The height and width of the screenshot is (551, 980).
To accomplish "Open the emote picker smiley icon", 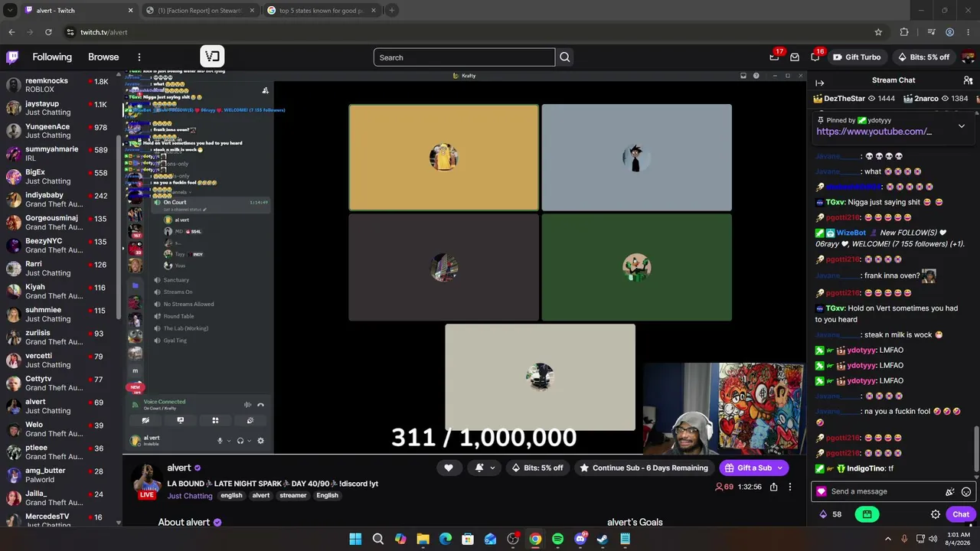I will [966, 492].
